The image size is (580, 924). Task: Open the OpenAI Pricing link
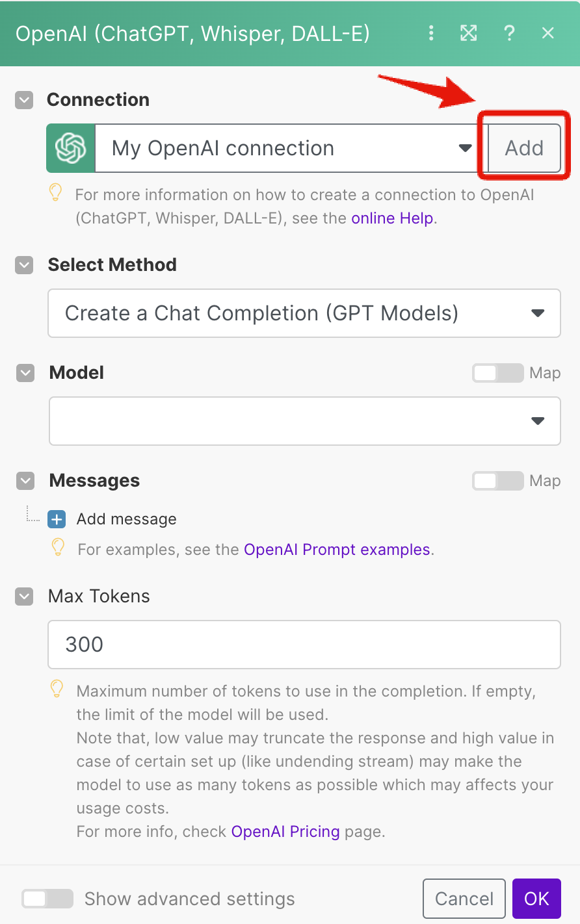pyautogui.click(x=285, y=832)
